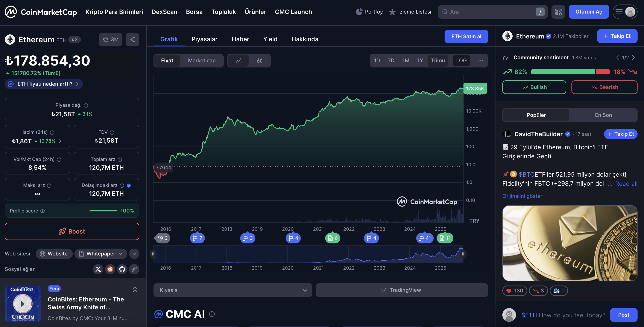Click the Ara search field
644x327 pixels.
493,12
